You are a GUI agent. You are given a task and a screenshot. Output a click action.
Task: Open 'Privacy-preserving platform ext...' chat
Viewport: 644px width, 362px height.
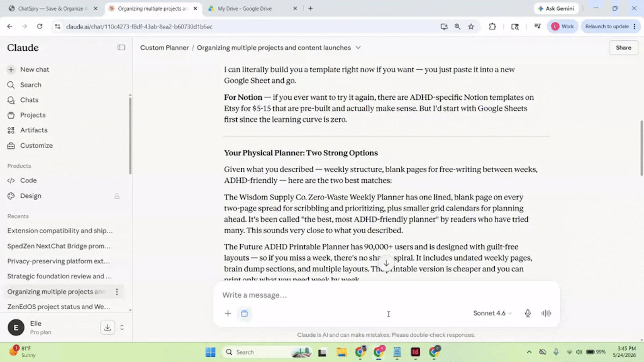58,261
